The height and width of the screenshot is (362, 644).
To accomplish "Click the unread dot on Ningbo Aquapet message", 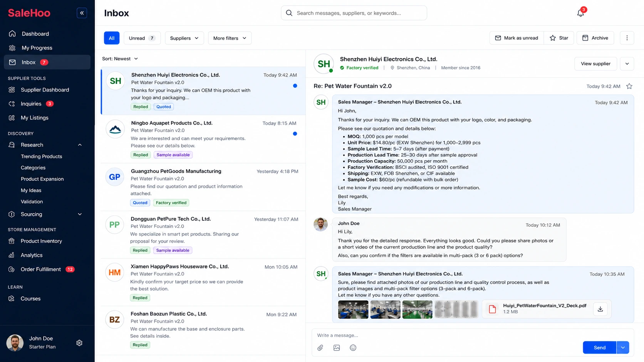I will click(x=295, y=134).
